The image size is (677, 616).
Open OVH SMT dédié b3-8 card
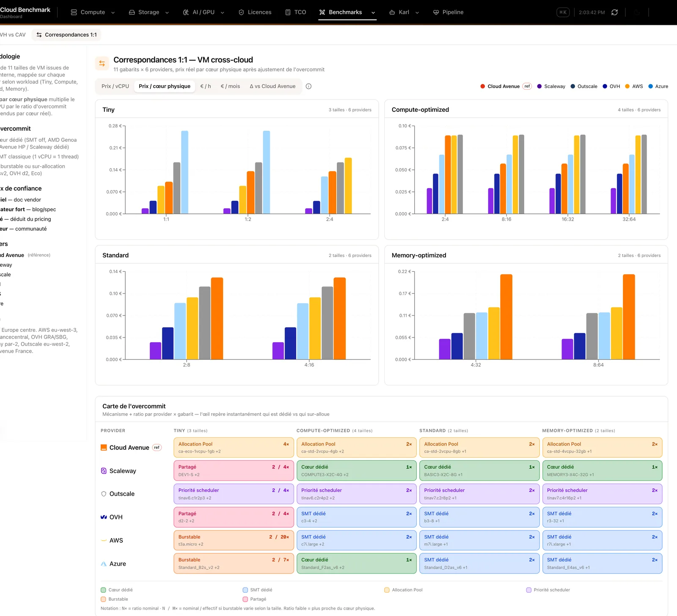click(x=479, y=517)
